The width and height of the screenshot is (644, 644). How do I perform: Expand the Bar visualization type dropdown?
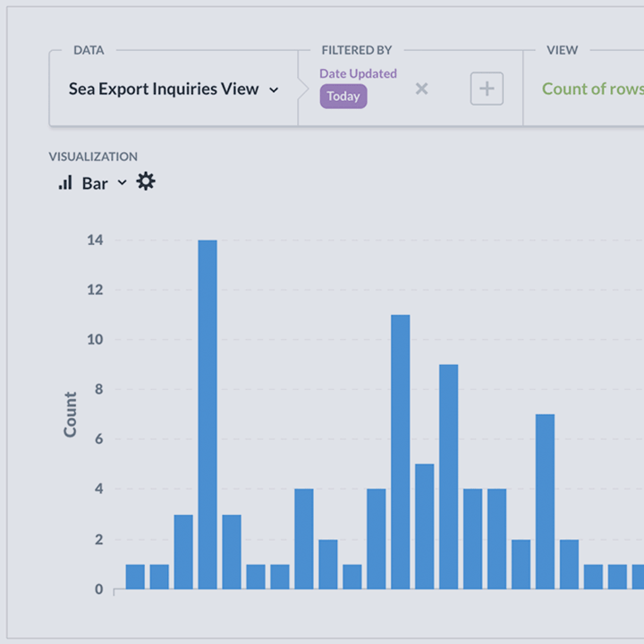pos(122,182)
